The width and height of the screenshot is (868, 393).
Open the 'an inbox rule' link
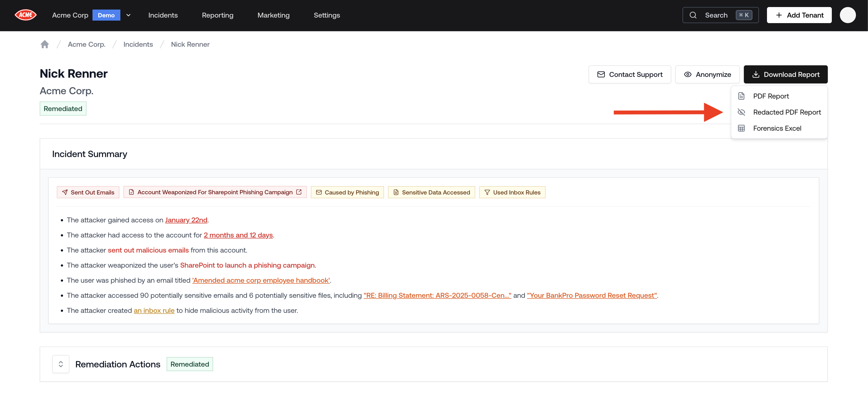pos(154,310)
